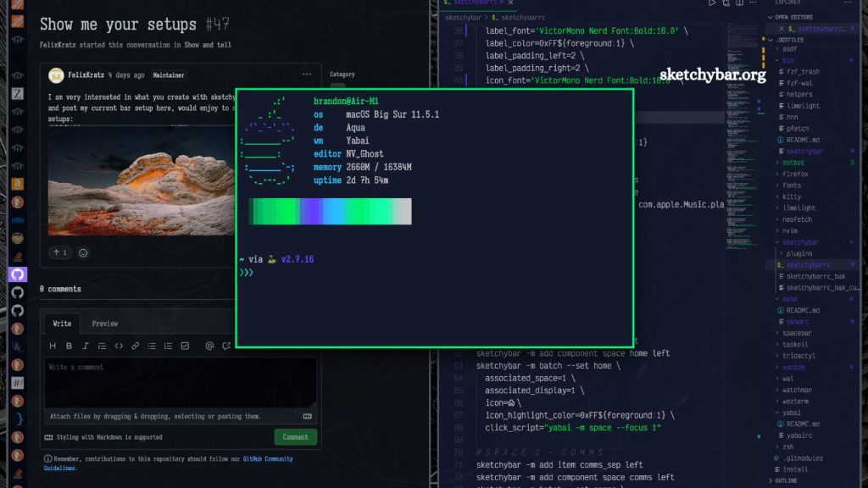The image size is (868, 488).
Task: Open pfetch file in Explorer
Action: point(797,129)
